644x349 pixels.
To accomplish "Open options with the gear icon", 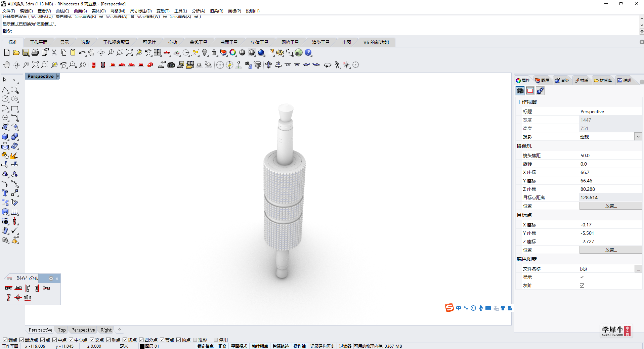I will [x=280, y=52].
